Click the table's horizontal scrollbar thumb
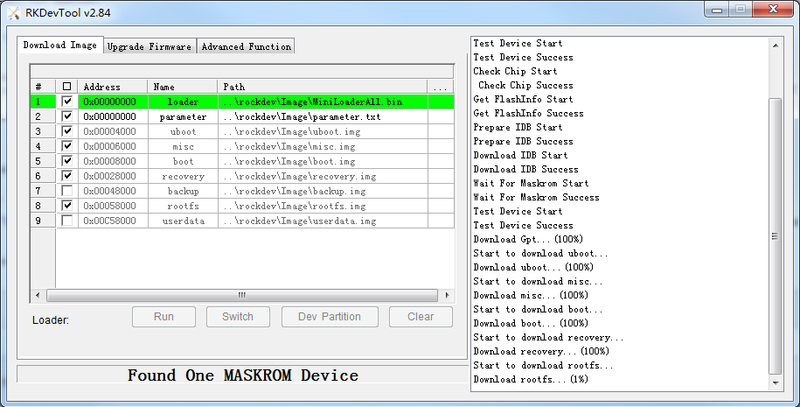The image size is (800, 407). 242,295
